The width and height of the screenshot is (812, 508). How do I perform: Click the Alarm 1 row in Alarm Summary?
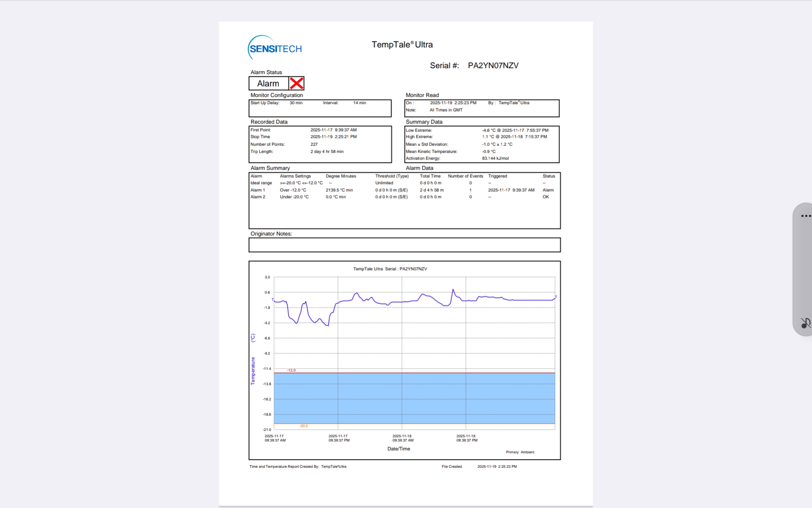pyautogui.click(x=258, y=190)
